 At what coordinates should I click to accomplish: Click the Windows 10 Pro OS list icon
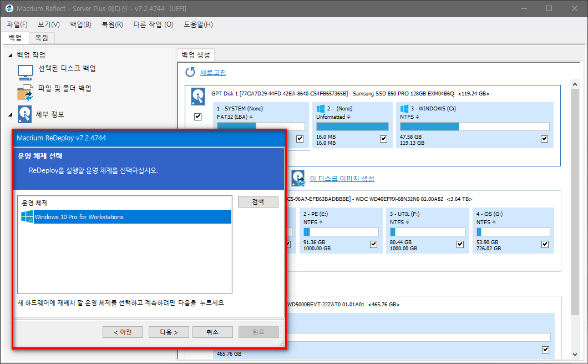pyautogui.click(x=27, y=216)
